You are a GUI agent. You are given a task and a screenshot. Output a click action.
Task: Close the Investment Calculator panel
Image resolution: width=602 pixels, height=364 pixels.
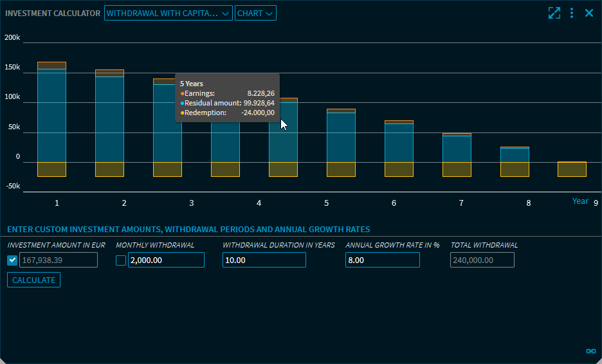pyautogui.click(x=589, y=13)
